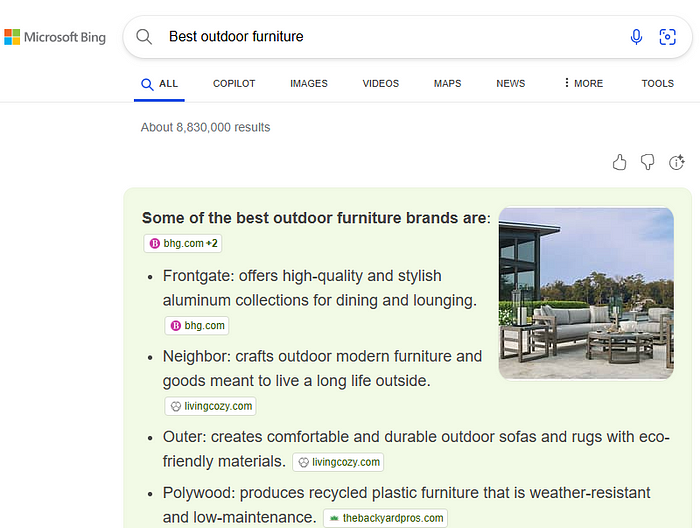
Task: Click the Neighbor bullet text
Action: tap(322, 368)
